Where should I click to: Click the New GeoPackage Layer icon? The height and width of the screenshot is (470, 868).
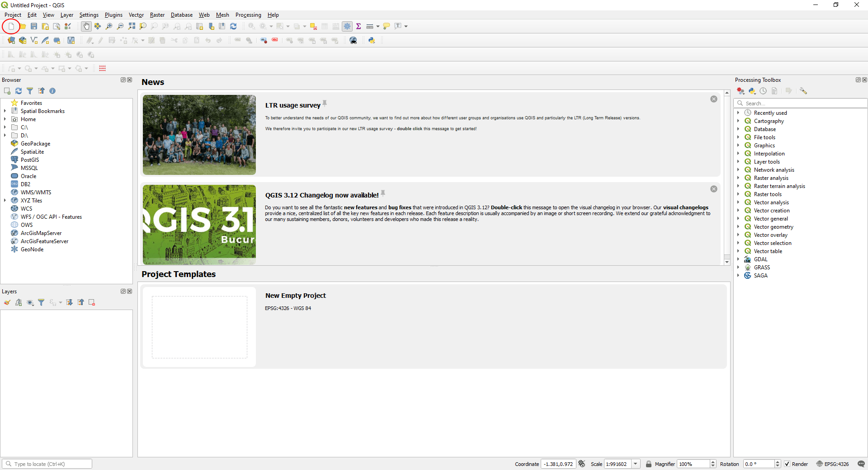click(23, 40)
